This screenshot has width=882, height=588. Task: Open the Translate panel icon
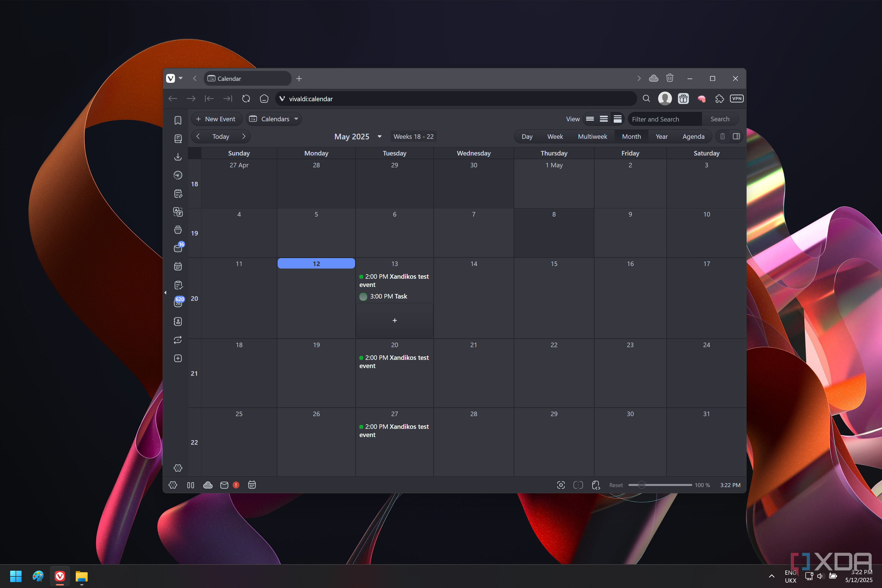click(178, 212)
